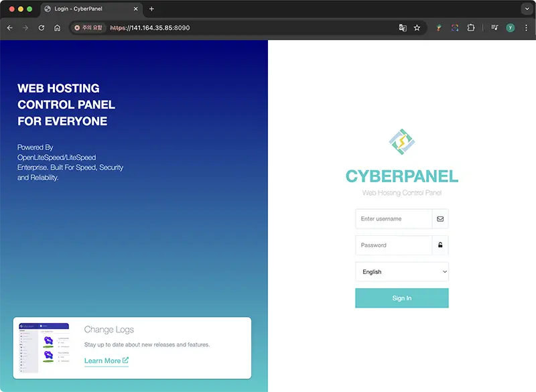Viewport: 536px width, 392px height.
Task: Click the address bar URL 141.164.35.85:8090
Action: pos(149,27)
